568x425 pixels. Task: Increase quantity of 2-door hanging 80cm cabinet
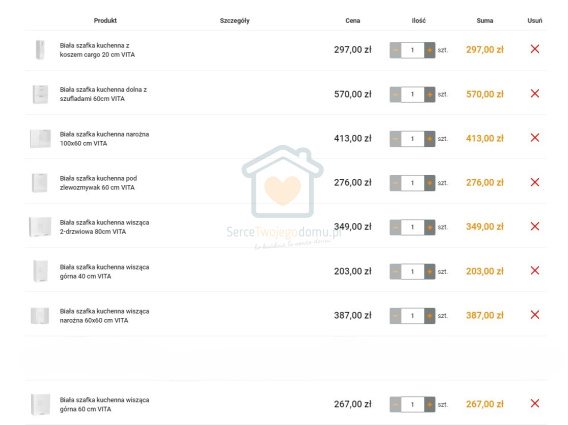tap(430, 228)
